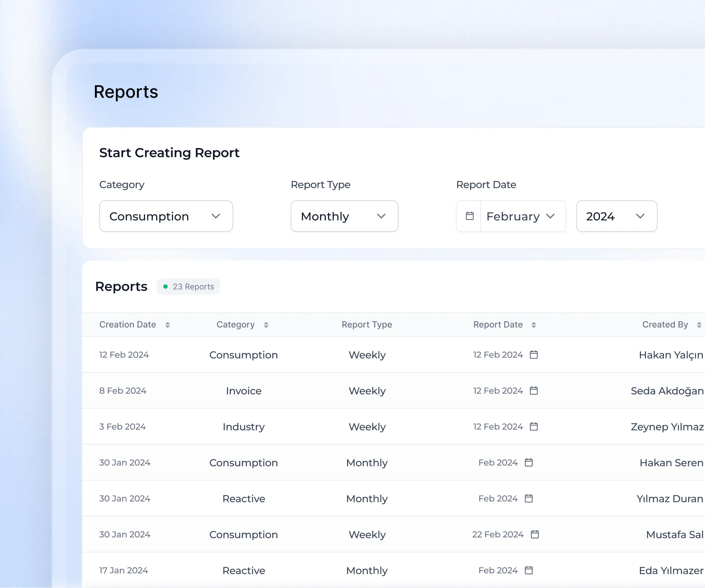This screenshot has width=705, height=588.
Task: Click calendar icon beside February month selector
Action: [x=469, y=216]
